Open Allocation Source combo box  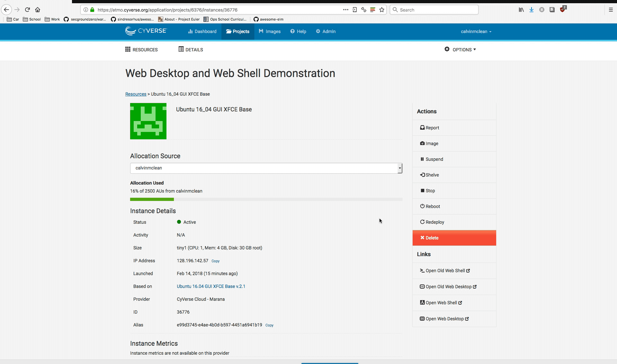tap(266, 168)
